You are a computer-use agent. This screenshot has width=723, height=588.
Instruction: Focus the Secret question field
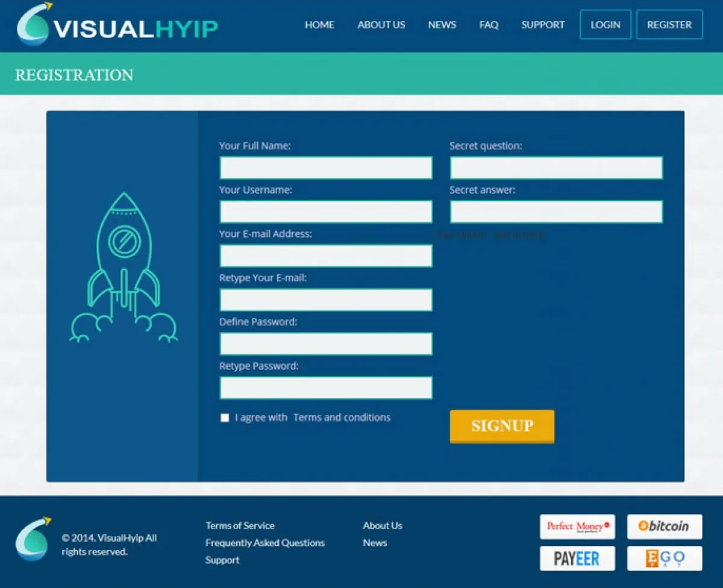pos(556,167)
